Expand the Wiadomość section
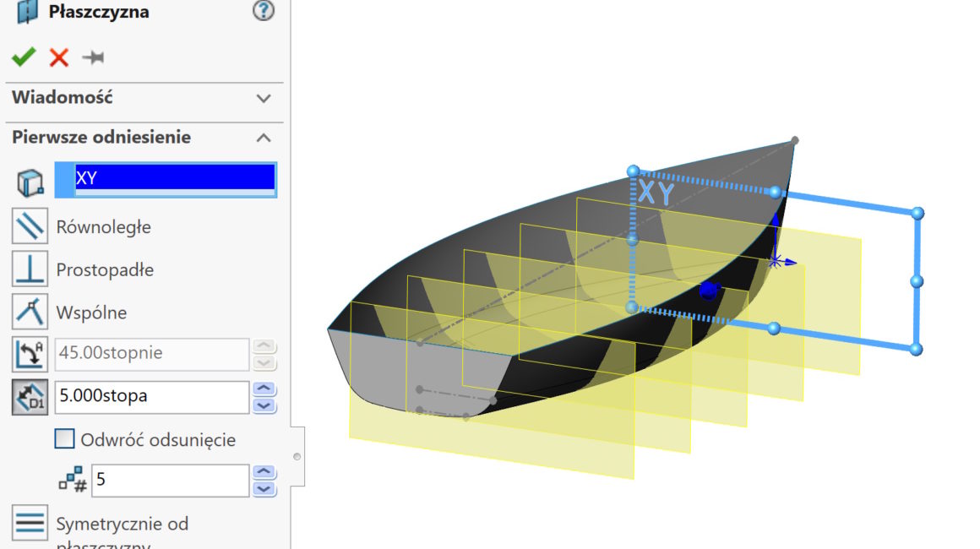This screenshot has width=980, height=549. (x=264, y=98)
